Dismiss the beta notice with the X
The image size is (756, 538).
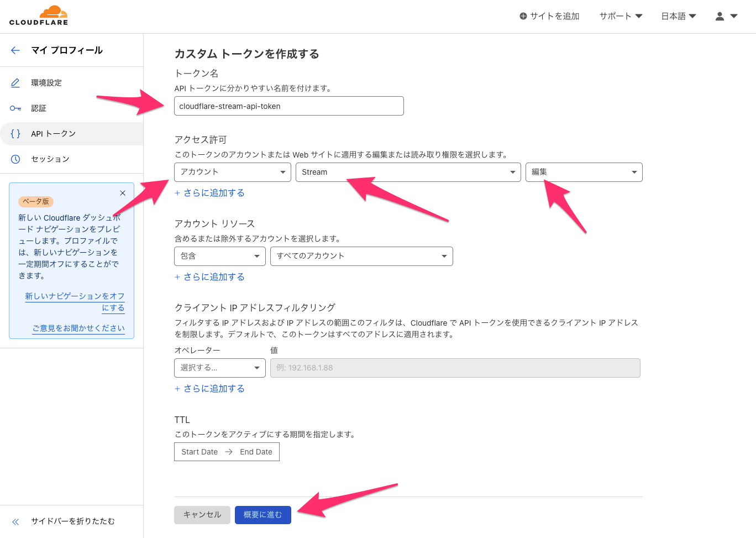tap(123, 193)
